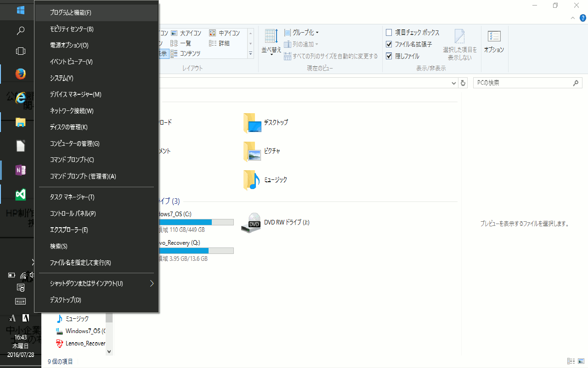Uncheck the ファイル名拡張子 checkbox
588x368 pixels.
[x=389, y=45]
